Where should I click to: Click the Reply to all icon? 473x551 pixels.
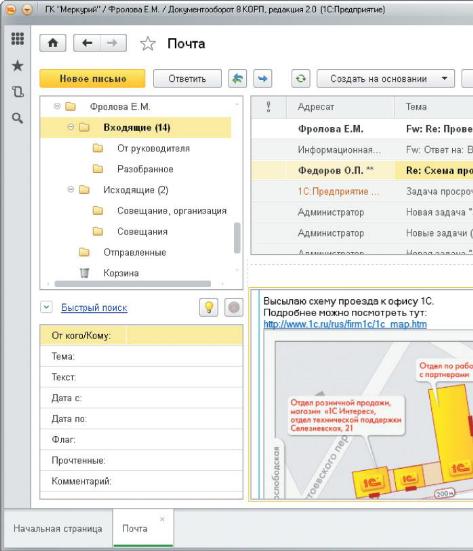click(x=238, y=78)
